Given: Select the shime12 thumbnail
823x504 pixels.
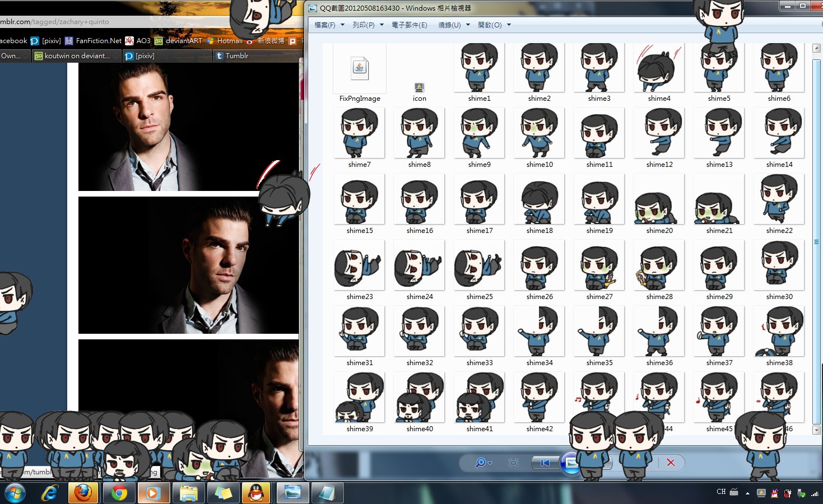Looking at the screenshot, I should 659,133.
